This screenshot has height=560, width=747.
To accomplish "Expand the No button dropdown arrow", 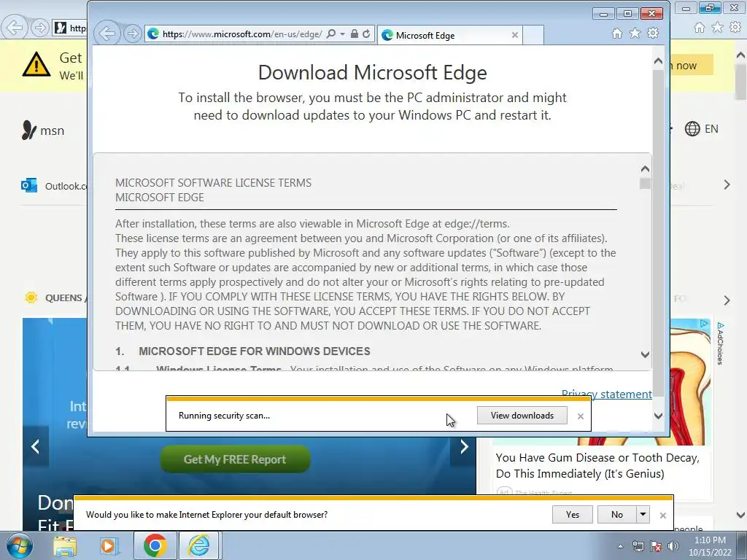I will 643,514.
